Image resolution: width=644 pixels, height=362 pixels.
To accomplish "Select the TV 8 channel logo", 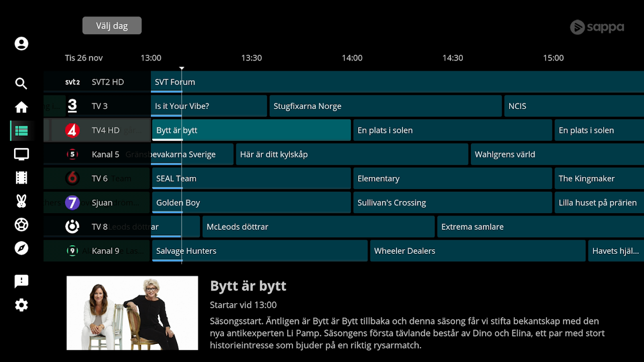I will click(x=72, y=226).
